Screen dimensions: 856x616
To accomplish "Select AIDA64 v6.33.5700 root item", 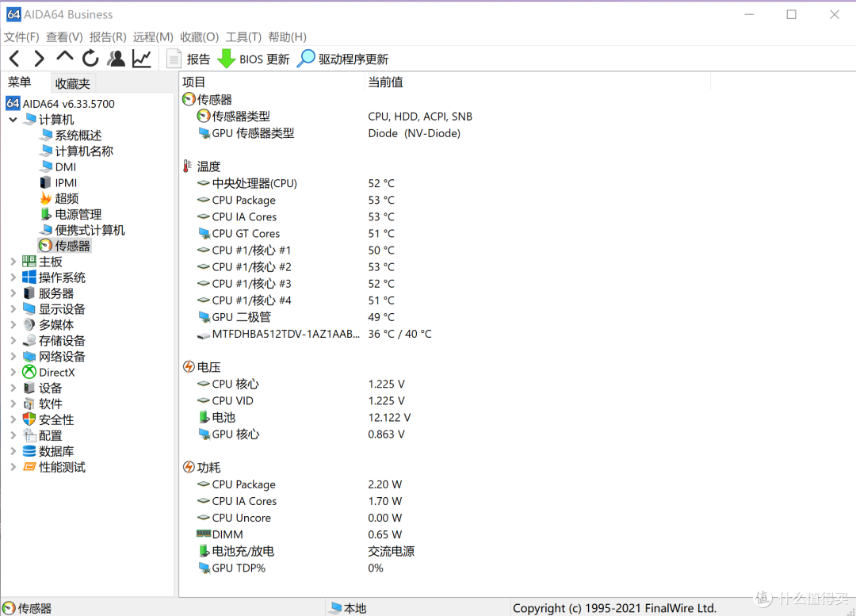I will [x=60, y=104].
